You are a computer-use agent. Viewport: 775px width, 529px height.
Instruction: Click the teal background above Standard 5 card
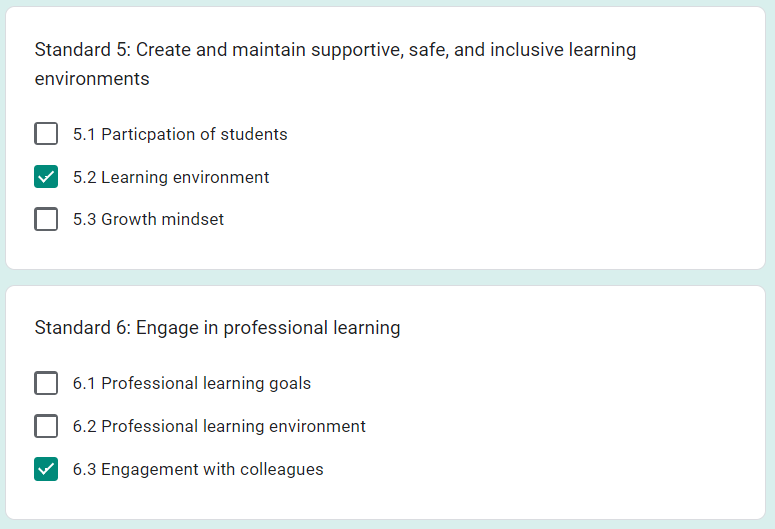pos(386,3)
